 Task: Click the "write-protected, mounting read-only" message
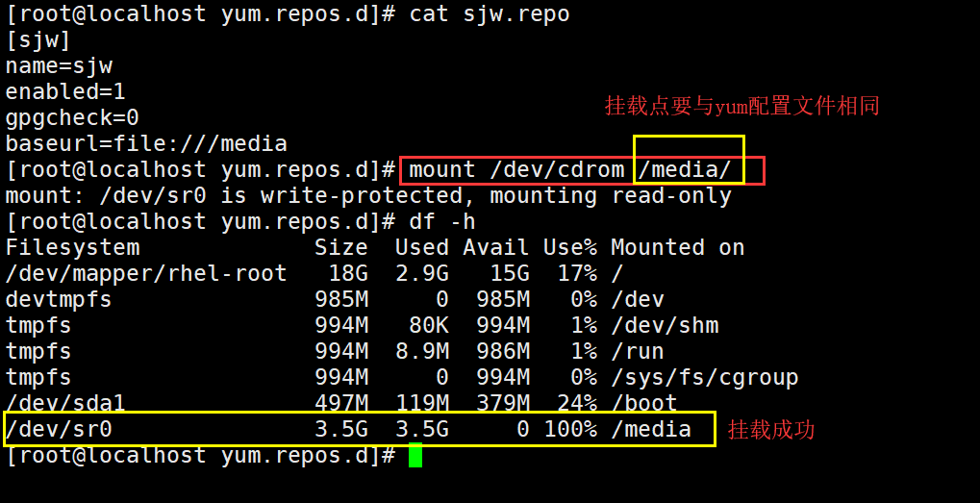coord(496,195)
